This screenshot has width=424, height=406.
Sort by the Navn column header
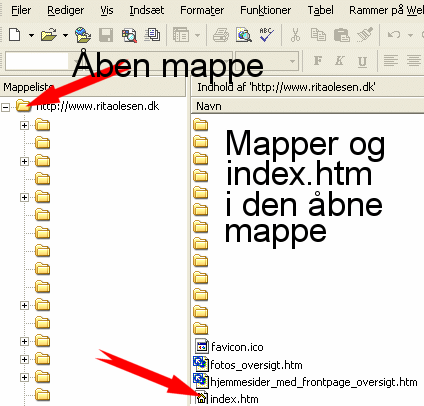(x=307, y=106)
